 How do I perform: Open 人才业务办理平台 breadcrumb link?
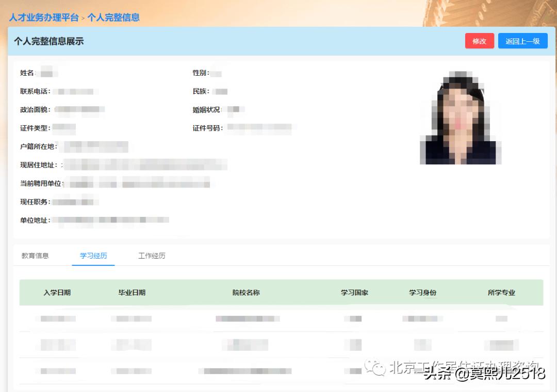[x=44, y=18]
